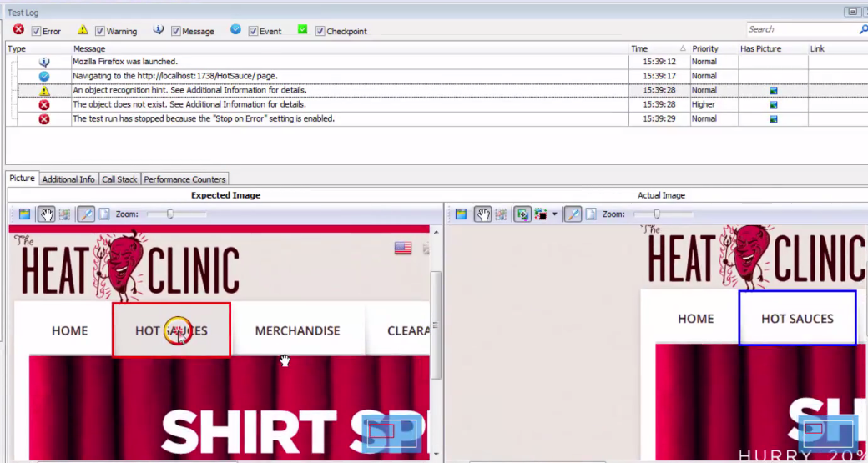Click the comparison mode icon in Actual Image toolbar
Image resolution: width=868 pixels, height=463 pixels.
click(x=541, y=214)
